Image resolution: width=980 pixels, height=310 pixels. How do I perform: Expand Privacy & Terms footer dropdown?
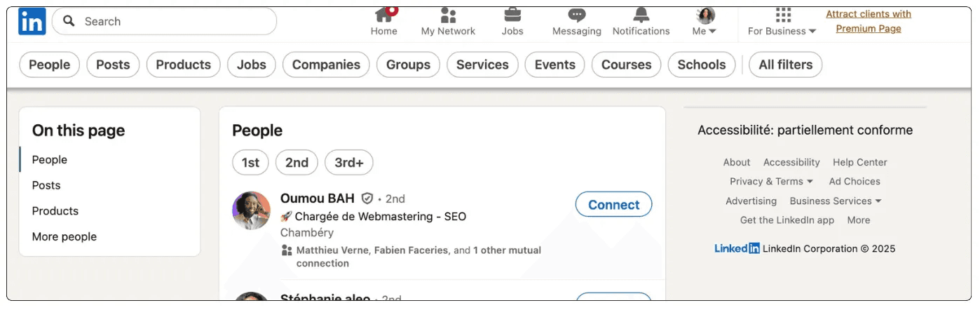coord(771,181)
